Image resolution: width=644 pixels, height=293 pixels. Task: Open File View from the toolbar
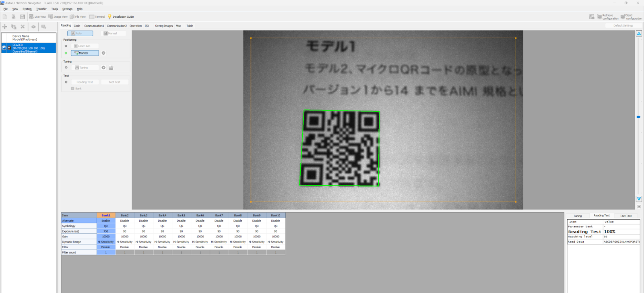coord(78,17)
